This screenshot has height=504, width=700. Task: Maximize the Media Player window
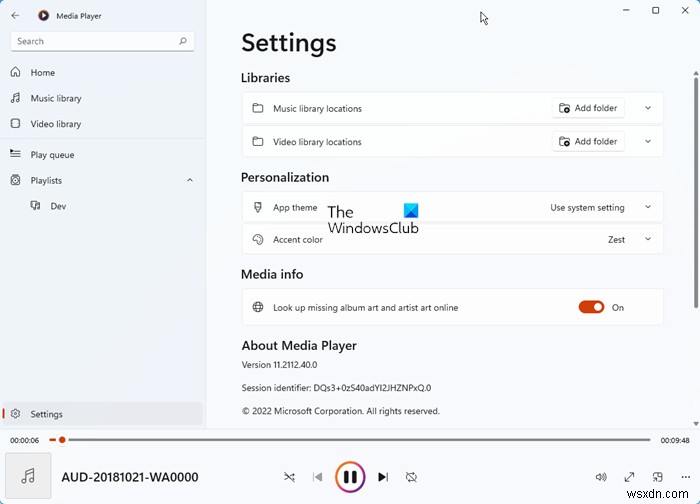click(x=655, y=10)
